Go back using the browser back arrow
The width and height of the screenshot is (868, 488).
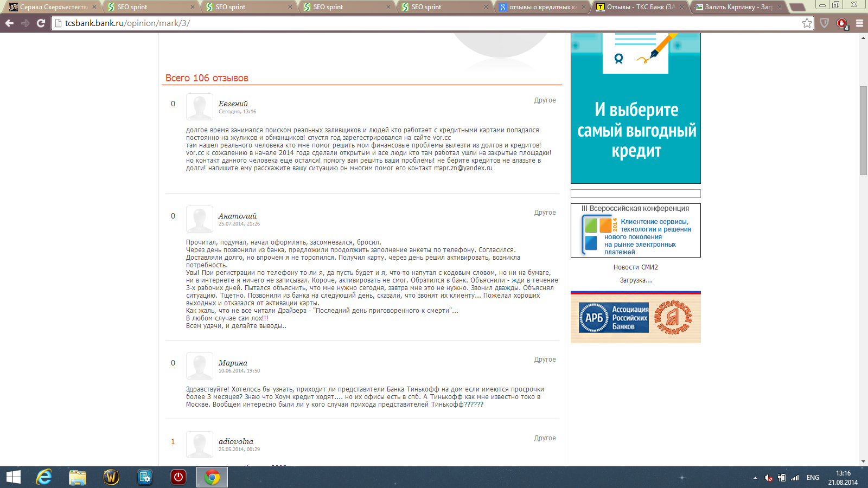coord(9,23)
